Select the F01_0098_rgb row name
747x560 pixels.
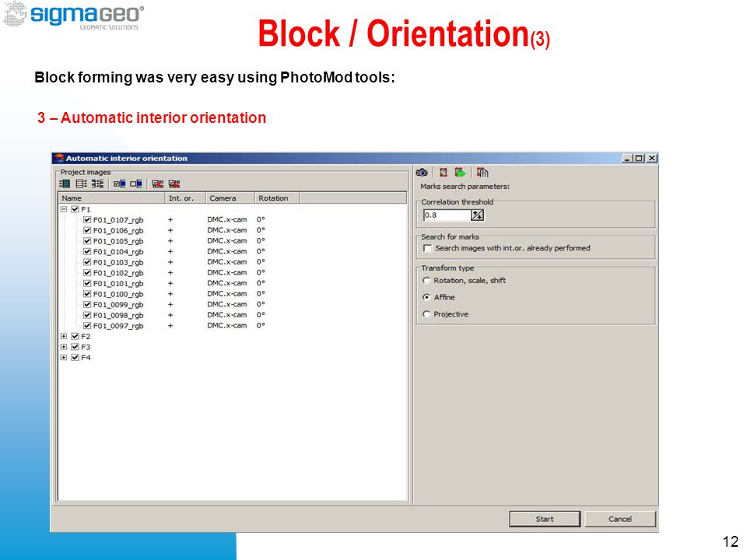[118, 315]
